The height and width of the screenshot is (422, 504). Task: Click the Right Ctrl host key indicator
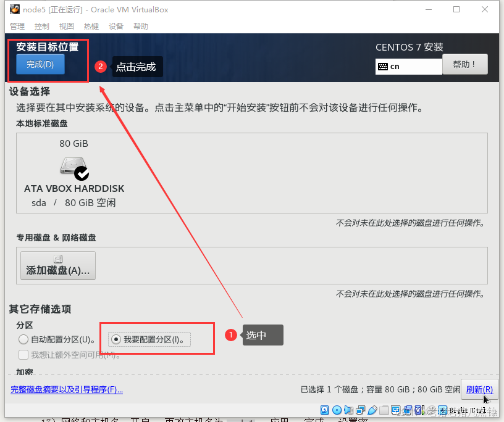point(468,410)
